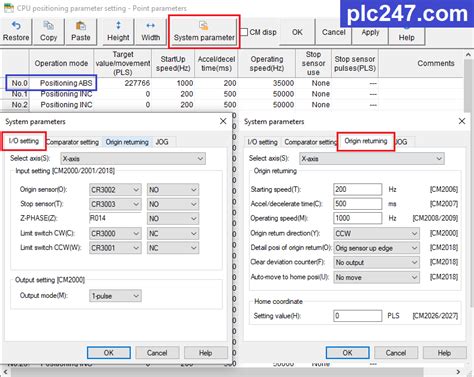Expand Select axis dropdown in left dialog
This screenshot has width=474, height=377.
[x=133, y=159]
